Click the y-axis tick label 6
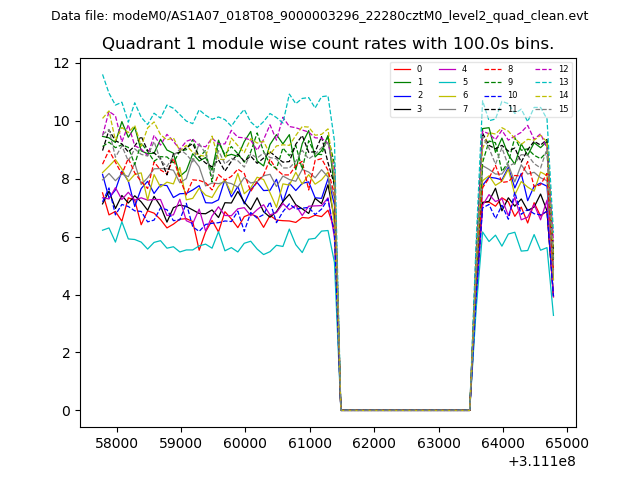 65,237
